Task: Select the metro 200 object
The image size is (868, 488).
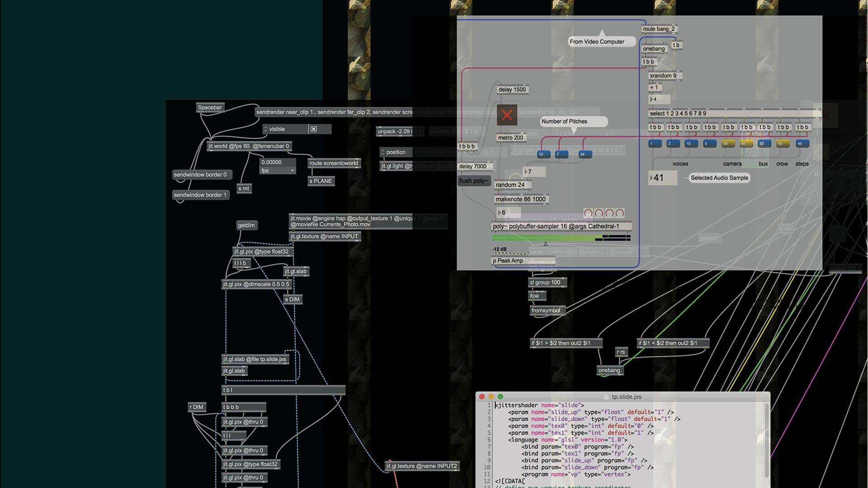Action: click(x=512, y=138)
